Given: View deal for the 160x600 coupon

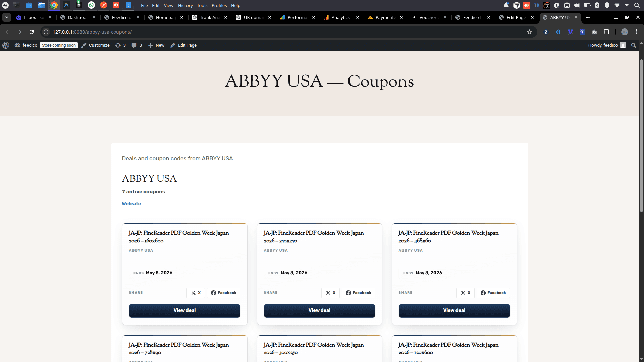Looking at the screenshot, I should (184, 311).
